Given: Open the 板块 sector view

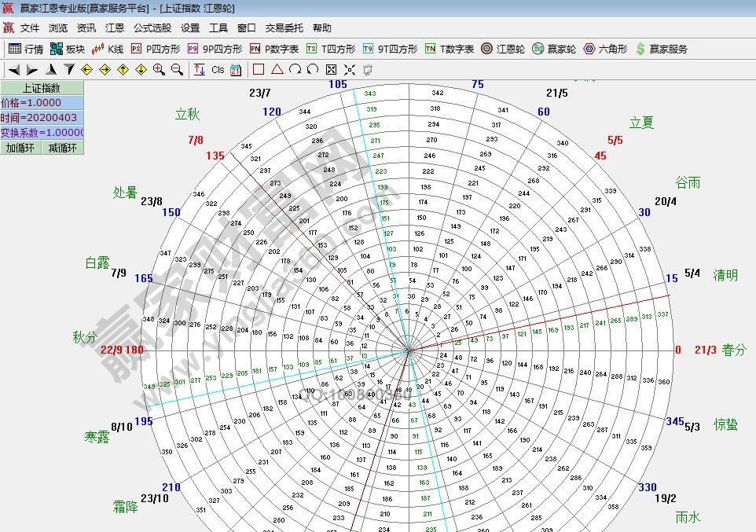Looking at the screenshot, I should [x=67, y=49].
